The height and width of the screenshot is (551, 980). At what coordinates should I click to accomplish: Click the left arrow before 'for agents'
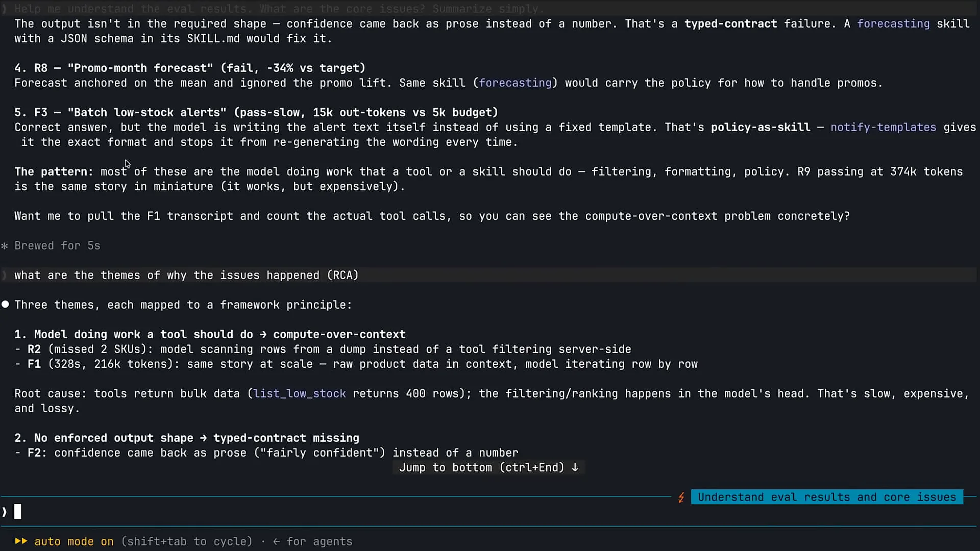pyautogui.click(x=276, y=542)
